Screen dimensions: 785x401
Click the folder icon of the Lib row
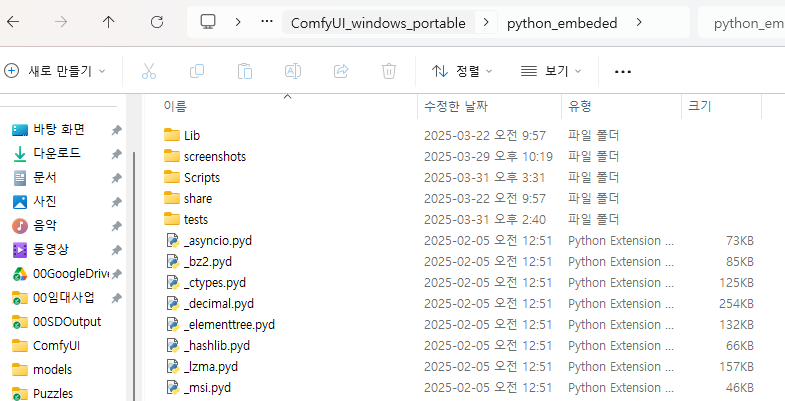point(172,135)
